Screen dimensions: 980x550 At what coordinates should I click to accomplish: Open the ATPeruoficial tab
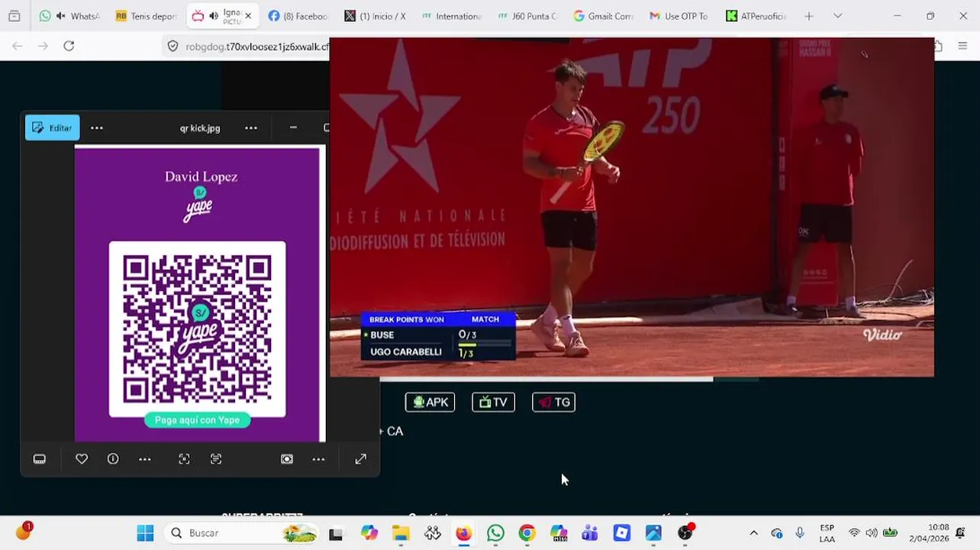click(756, 16)
